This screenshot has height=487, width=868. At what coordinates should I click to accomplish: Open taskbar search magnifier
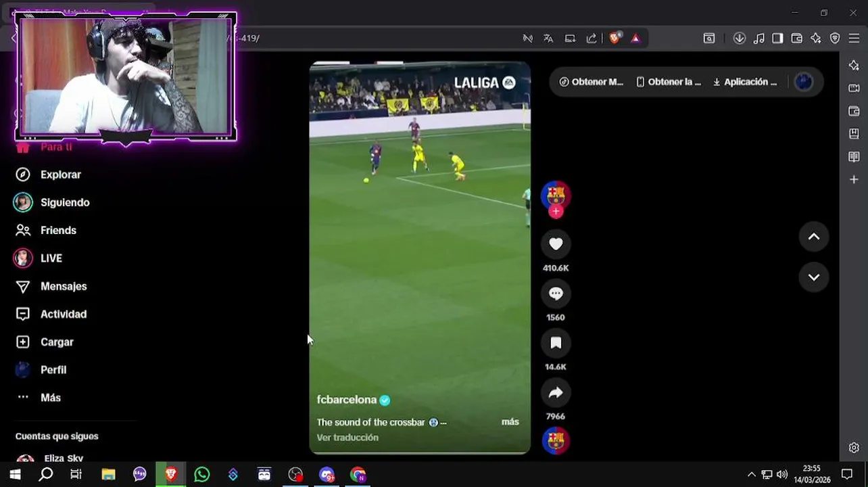46,474
